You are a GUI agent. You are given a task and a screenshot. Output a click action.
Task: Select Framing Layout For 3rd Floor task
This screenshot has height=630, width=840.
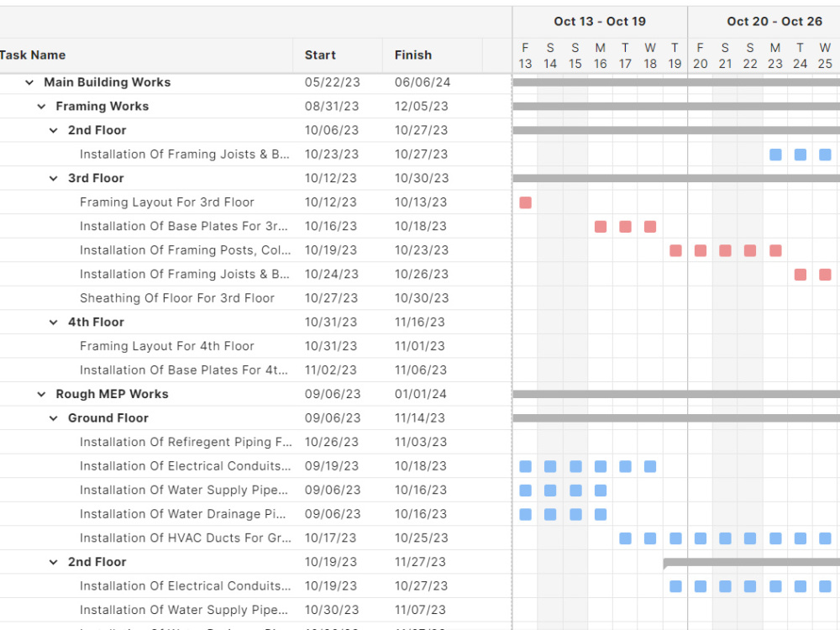coord(166,202)
